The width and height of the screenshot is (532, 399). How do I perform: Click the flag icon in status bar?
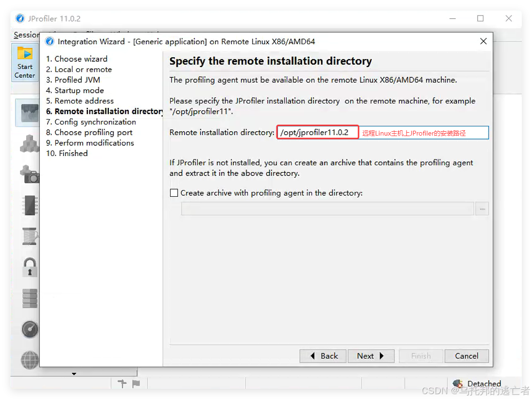(x=136, y=384)
